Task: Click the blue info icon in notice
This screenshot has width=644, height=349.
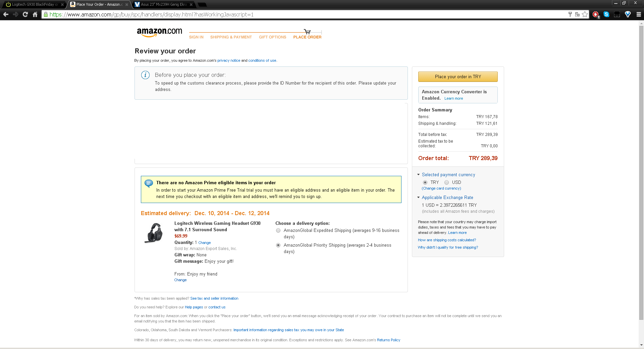Action: click(x=145, y=75)
